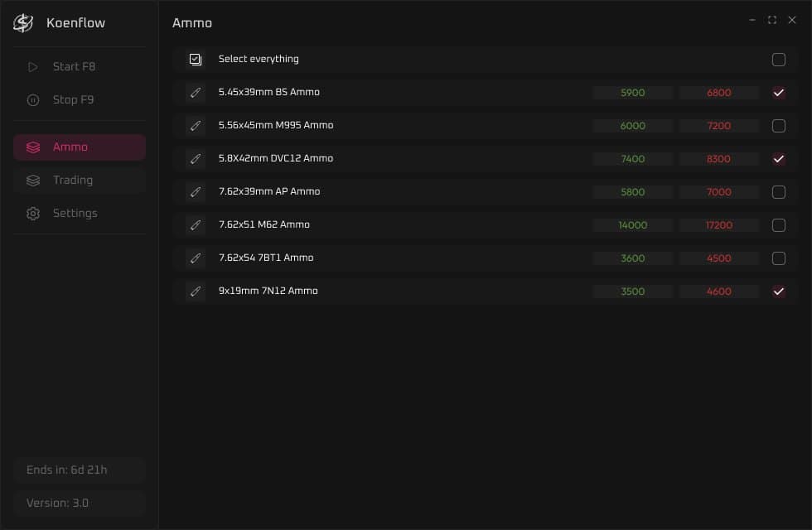812x530 pixels.
Task: Click the Select everything icon
Action: click(196, 60)
